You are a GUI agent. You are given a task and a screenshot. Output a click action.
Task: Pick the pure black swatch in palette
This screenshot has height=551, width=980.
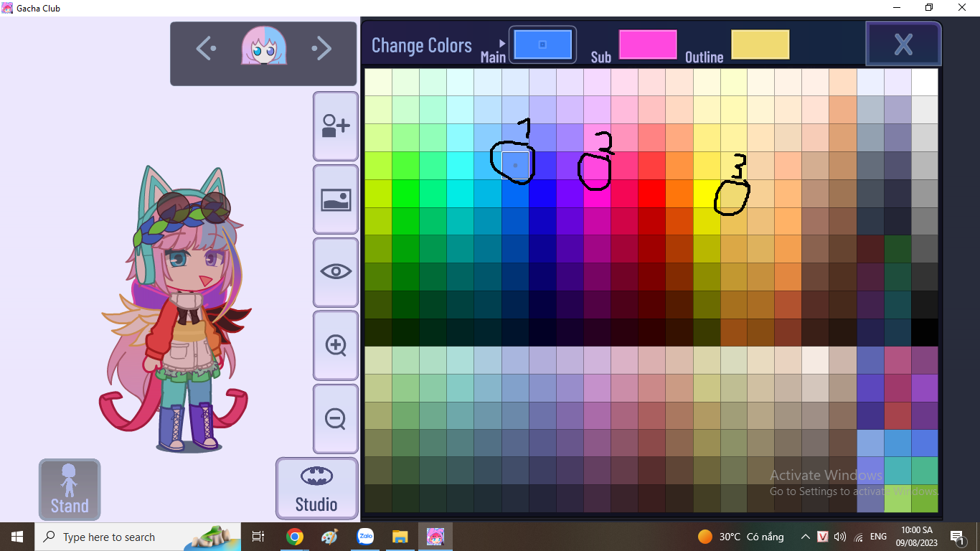[925, 332]
